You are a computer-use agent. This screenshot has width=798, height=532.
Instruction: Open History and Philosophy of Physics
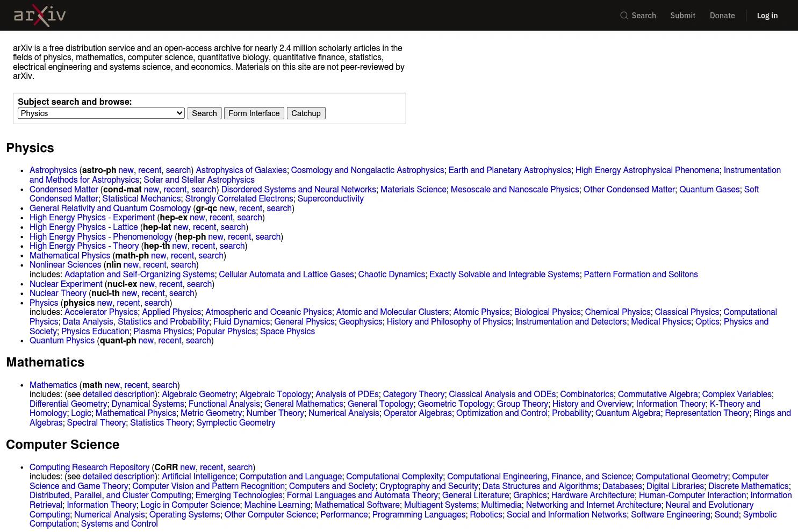tap(449, 322)
